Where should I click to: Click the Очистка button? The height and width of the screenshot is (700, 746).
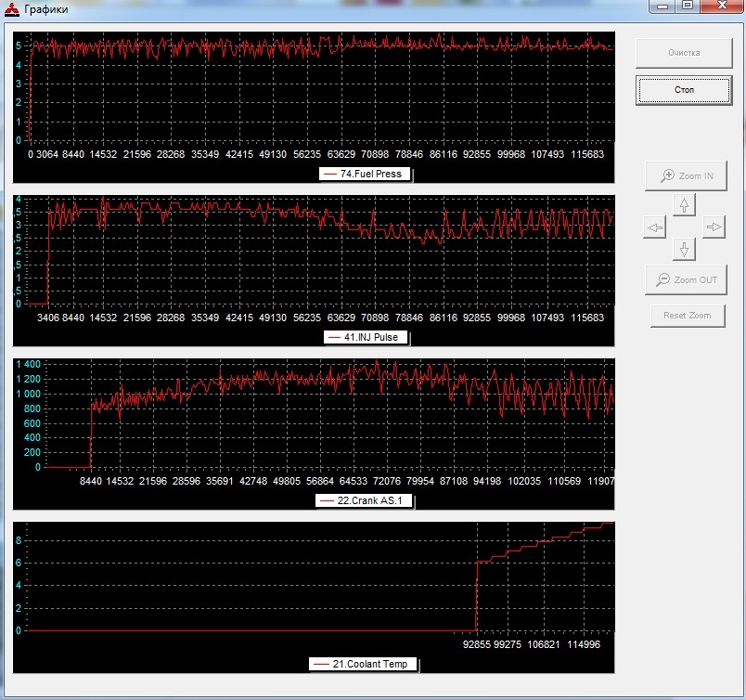(x=684, y=53)
